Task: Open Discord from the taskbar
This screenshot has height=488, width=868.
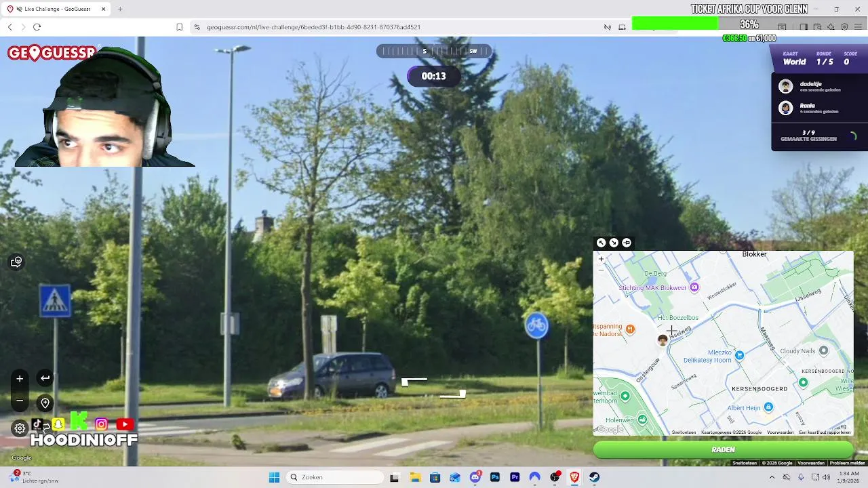Action: pos(475,477)
